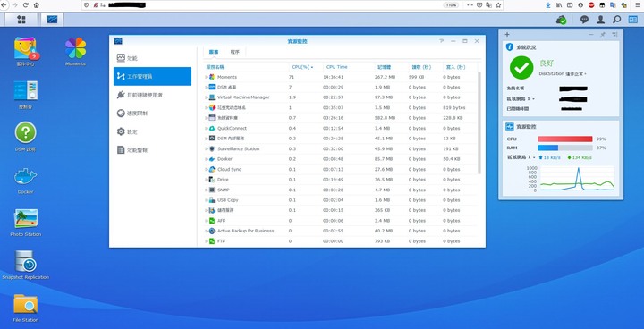Toggle the DSM widgets panel icon
Screen dimensions: 644x329
click(632, 20)
